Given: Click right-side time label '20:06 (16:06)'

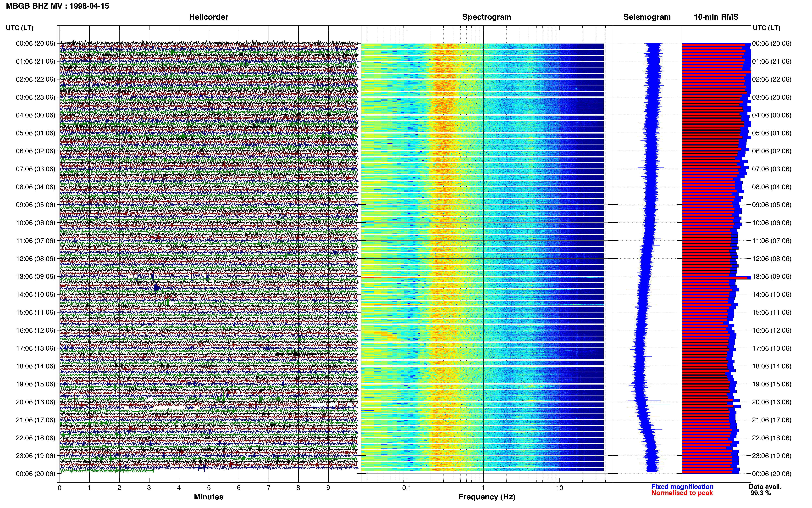Looking at the screenshot, I should [772, 402].
